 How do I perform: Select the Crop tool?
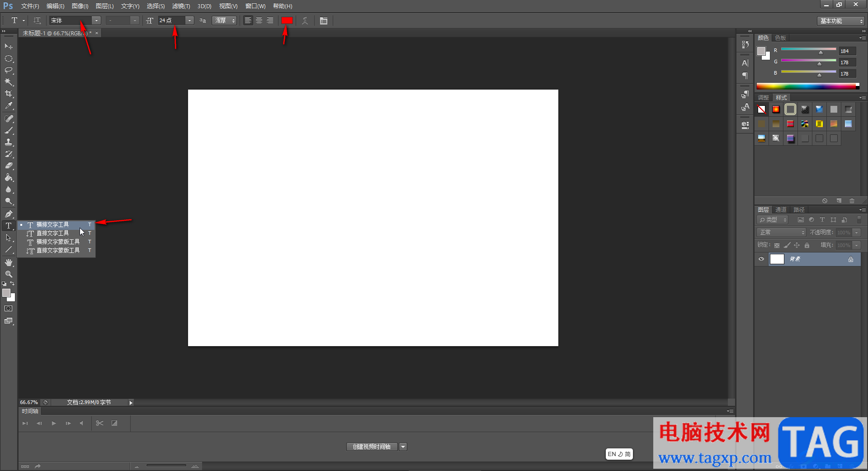(9, 94)
